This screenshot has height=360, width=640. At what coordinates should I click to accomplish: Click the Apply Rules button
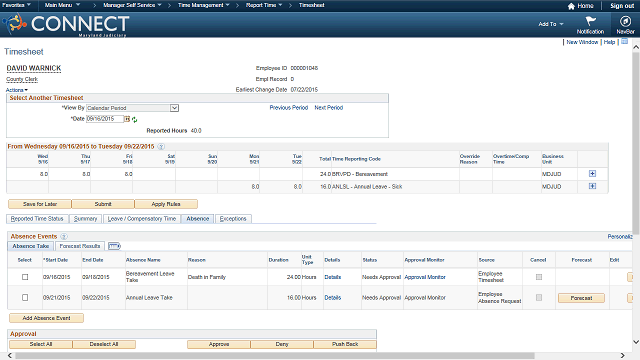click(x=166, y=204)
